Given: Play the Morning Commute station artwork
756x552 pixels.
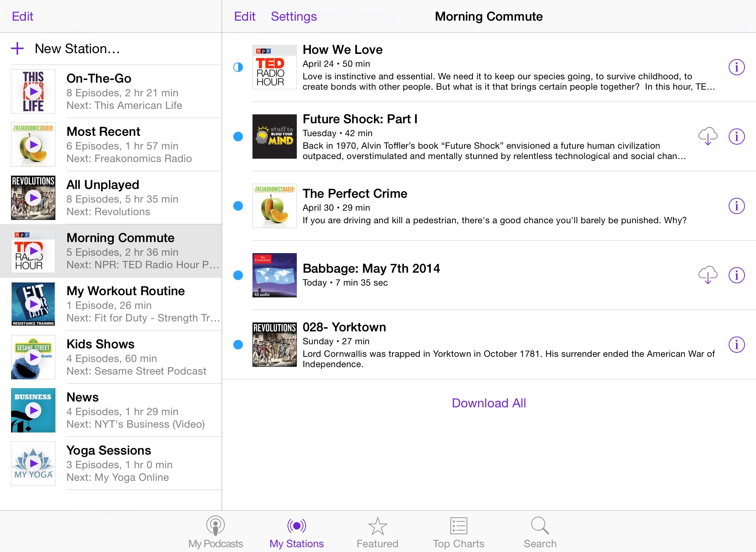Looking at the screenshot, I should (33, 251).
